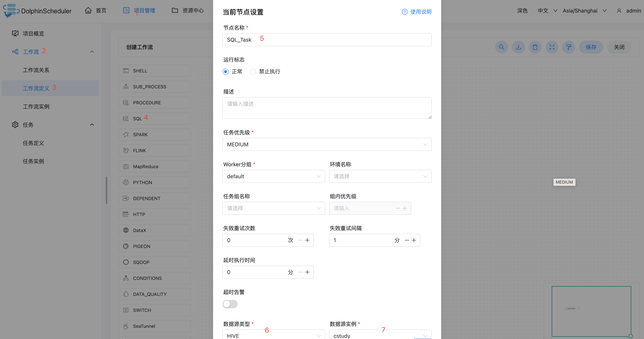Screen dimensions: 644x339
Task: Open the 资源中心 top menu
Action: click(188, 10)
